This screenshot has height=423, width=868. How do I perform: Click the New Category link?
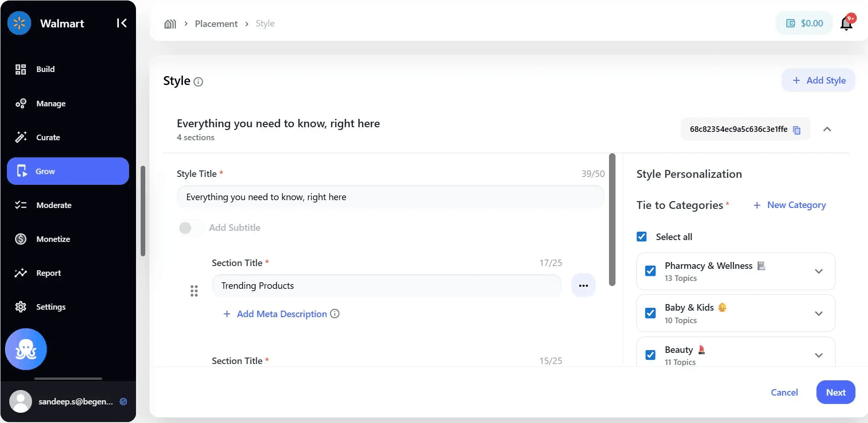tap(797, 205)
